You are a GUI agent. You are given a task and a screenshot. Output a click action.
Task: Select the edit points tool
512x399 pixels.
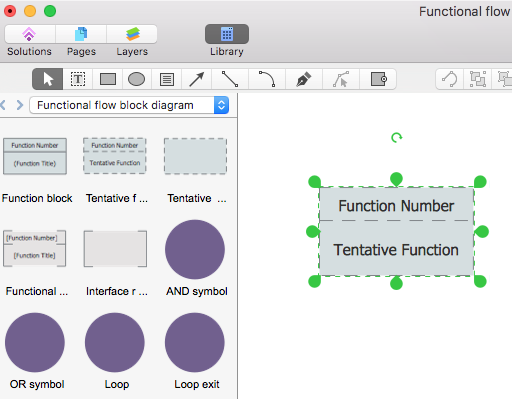click(341, 79)
